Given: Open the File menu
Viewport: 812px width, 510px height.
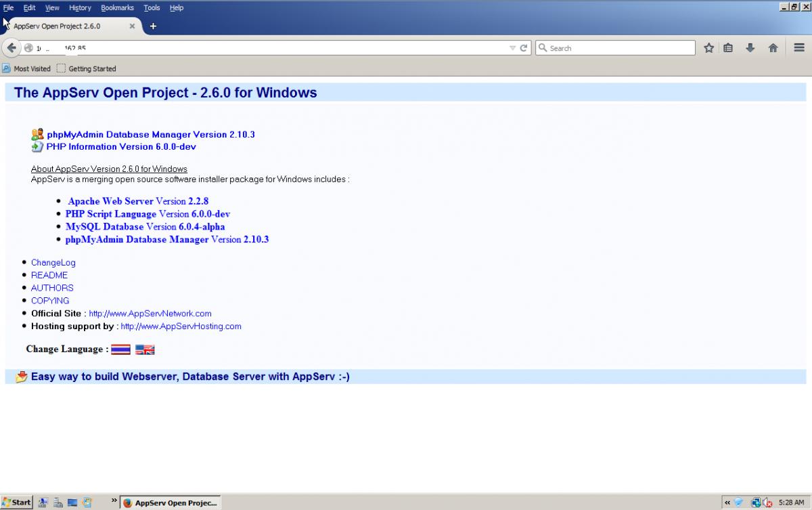Looking at the screenshot, I should 8,7.
